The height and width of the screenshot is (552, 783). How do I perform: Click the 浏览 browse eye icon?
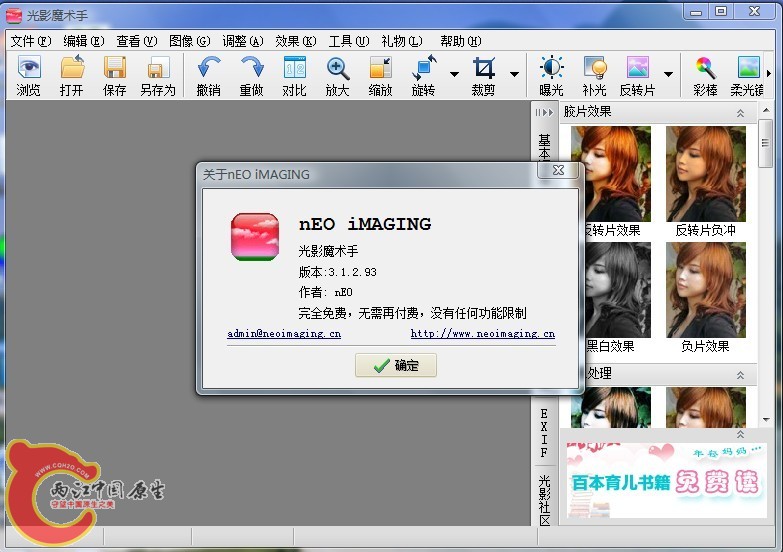click(28, 67)
